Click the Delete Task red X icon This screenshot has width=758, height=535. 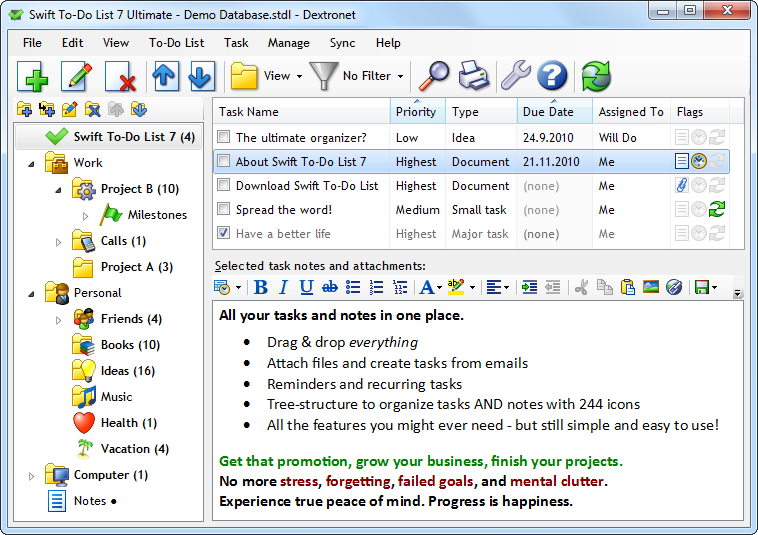pyautogui.click(x=120, y=76)
